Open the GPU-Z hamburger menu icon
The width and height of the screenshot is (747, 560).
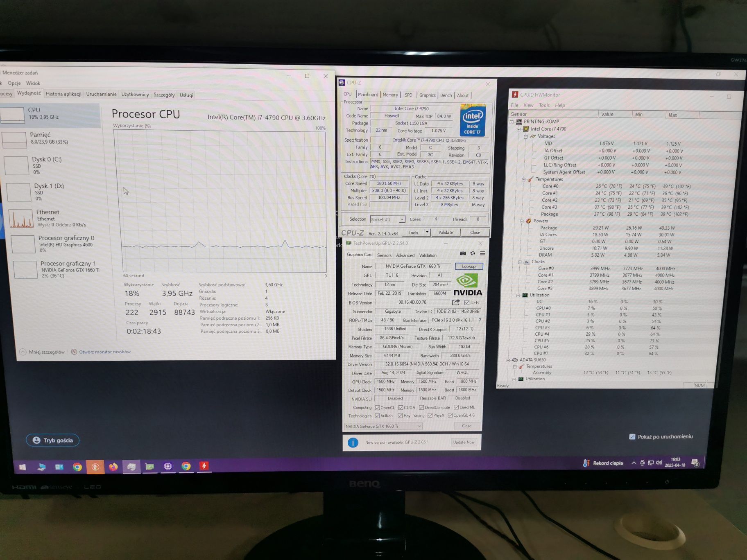(x=482, y=253)
